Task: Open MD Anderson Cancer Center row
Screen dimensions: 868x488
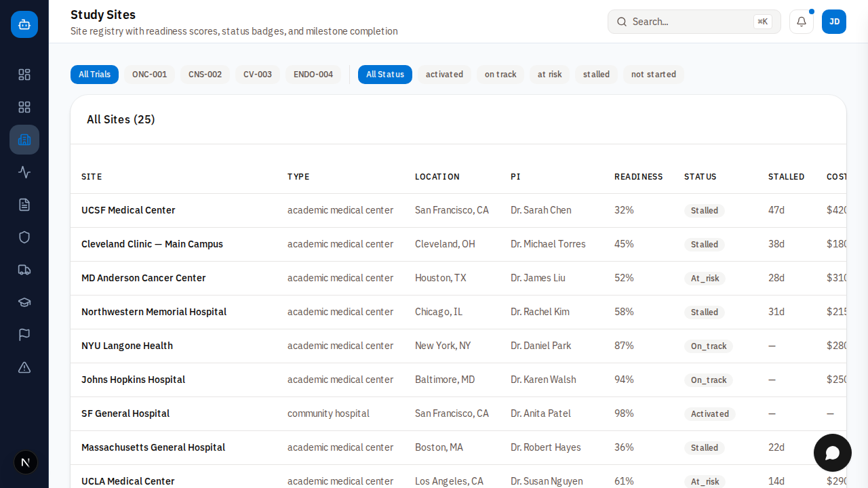Action: tap(458, 279)
